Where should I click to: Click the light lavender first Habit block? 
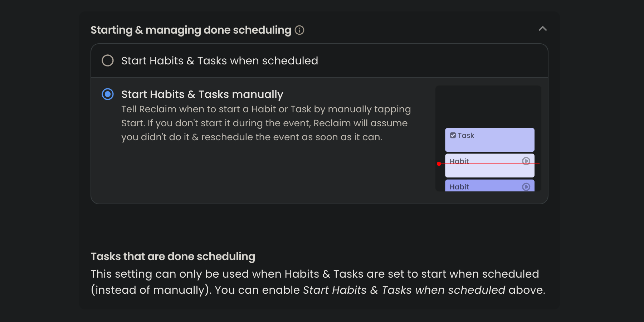(490, 166)
